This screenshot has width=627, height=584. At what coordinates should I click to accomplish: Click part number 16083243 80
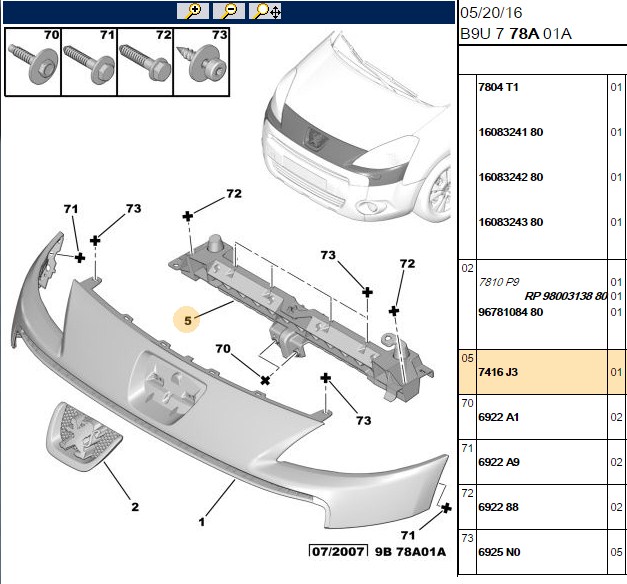click(511, 222)
